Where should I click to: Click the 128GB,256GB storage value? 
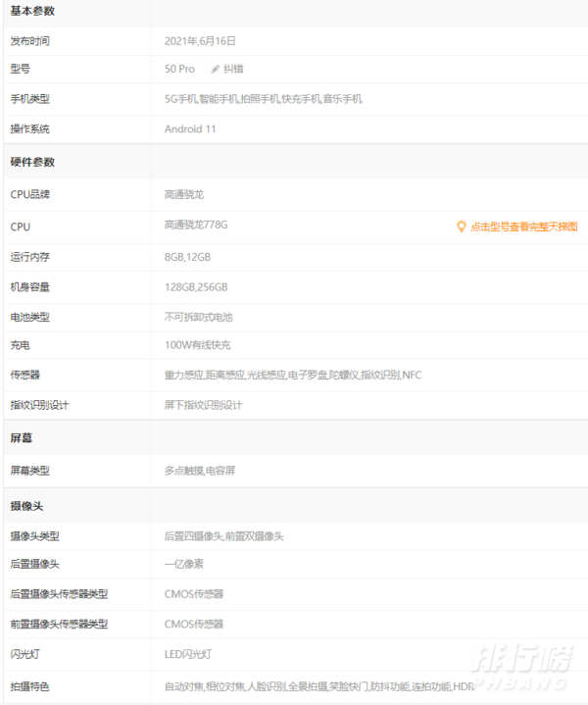[x=196, y=287]
